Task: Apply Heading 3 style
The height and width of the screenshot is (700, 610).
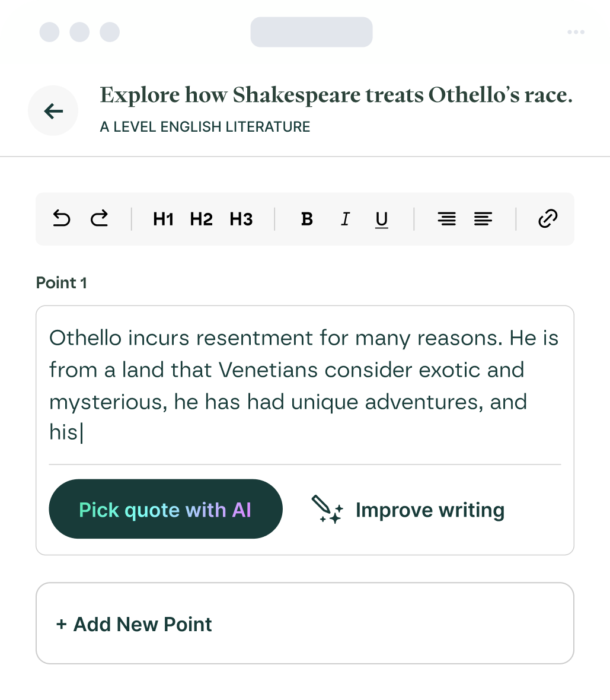Action: coord(241,219)
